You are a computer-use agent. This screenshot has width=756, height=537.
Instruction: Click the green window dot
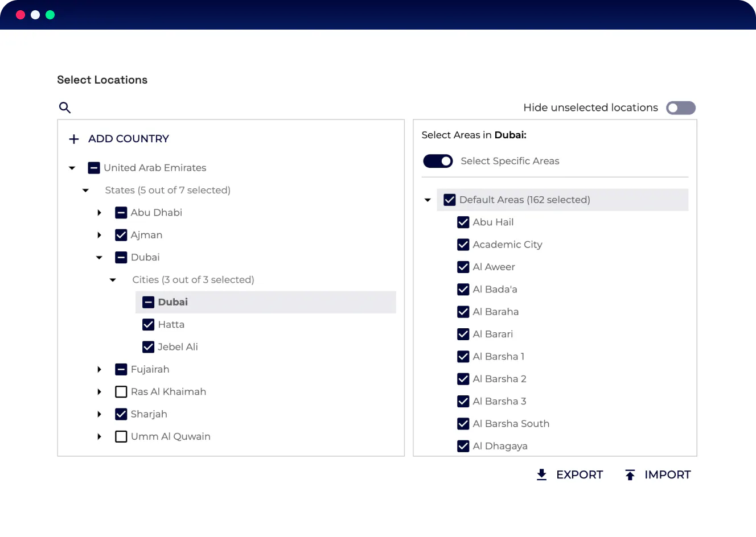click(x=50, y=15)
